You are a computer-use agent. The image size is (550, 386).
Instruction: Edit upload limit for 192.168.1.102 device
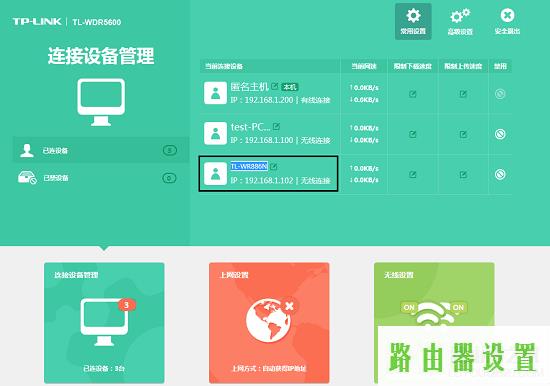pyautogui.click(x=463, y=174)
